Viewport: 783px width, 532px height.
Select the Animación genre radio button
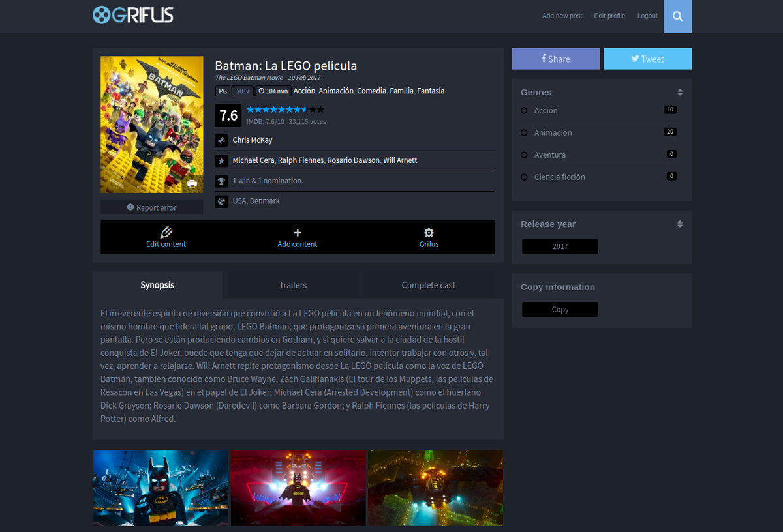tap(524, 133)
